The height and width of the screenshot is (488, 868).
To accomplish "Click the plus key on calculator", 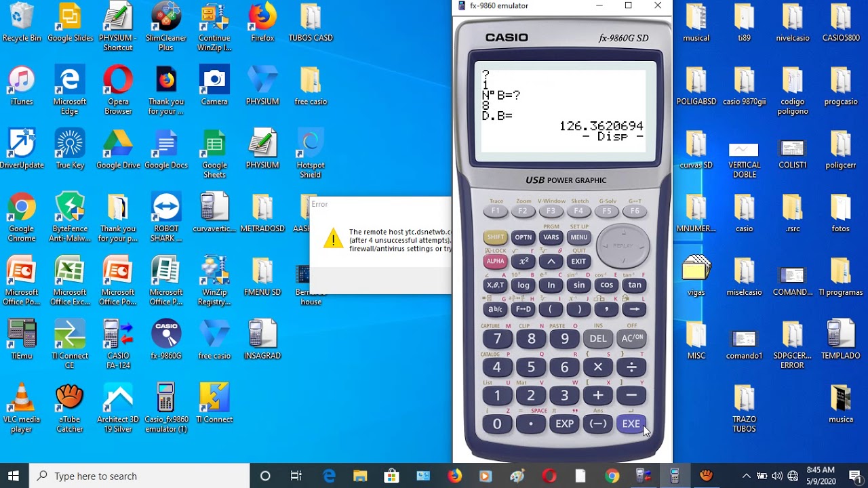I will (598, 395).
